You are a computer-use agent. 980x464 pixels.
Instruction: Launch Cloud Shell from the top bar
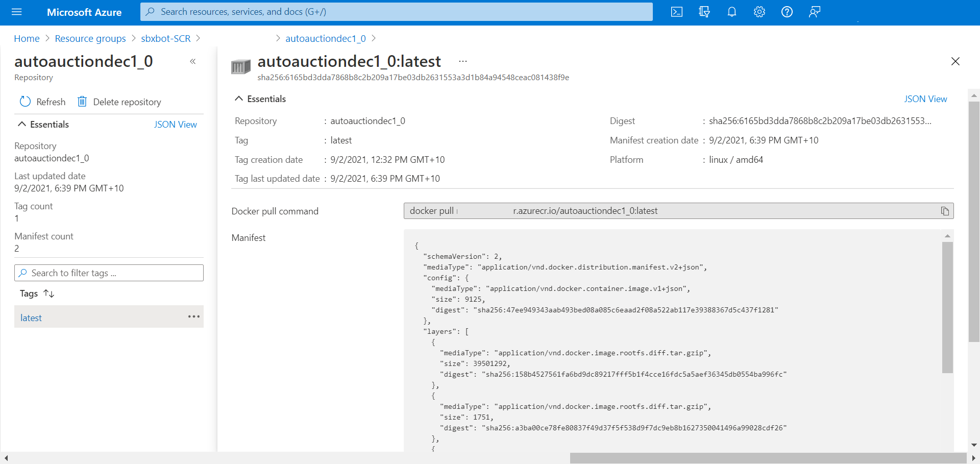pyautogui.click(x=676, y=12)
